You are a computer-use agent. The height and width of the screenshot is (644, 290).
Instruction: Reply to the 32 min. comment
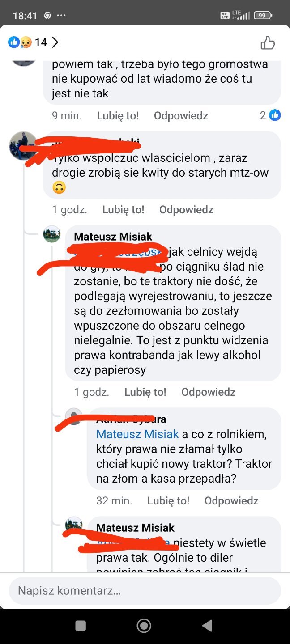coord(231,500)
